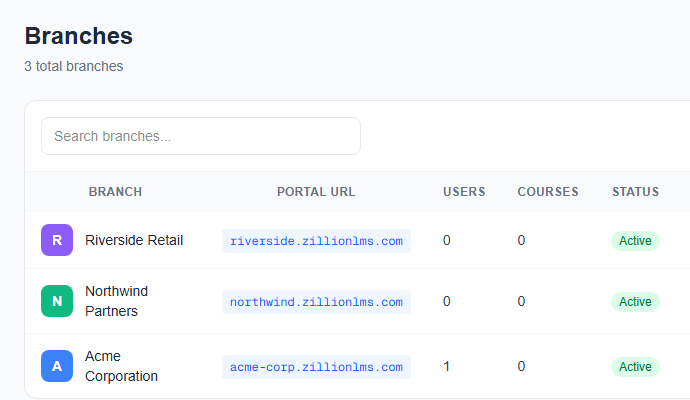Sort by the PORTAL URL column header
The height and width of the screenshot is (400, 690).
click(x=316, y=192)
